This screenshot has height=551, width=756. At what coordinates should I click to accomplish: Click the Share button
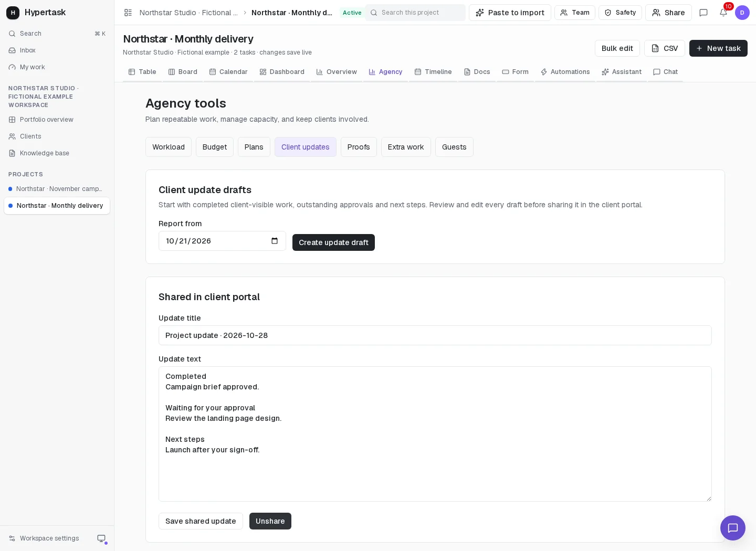[668, 13]
